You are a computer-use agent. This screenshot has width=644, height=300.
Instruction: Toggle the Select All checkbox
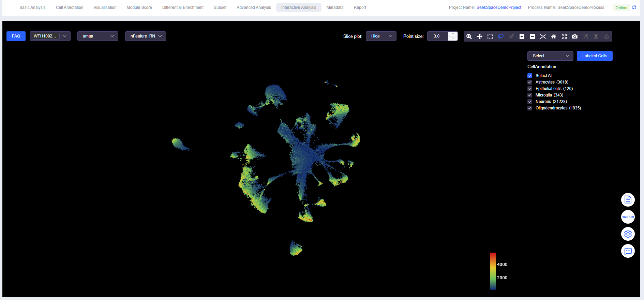coord(530,76)
